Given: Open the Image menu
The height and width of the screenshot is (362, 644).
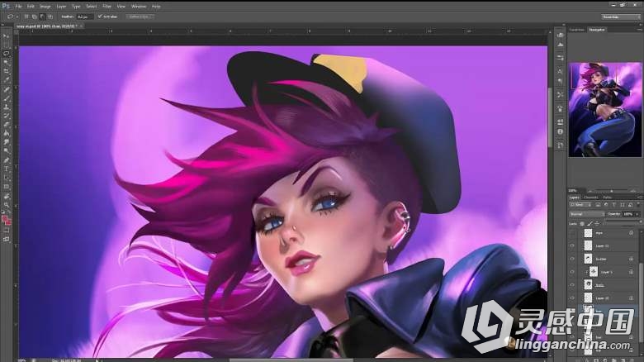Looking at the screenshot, I should coord(45,6).
